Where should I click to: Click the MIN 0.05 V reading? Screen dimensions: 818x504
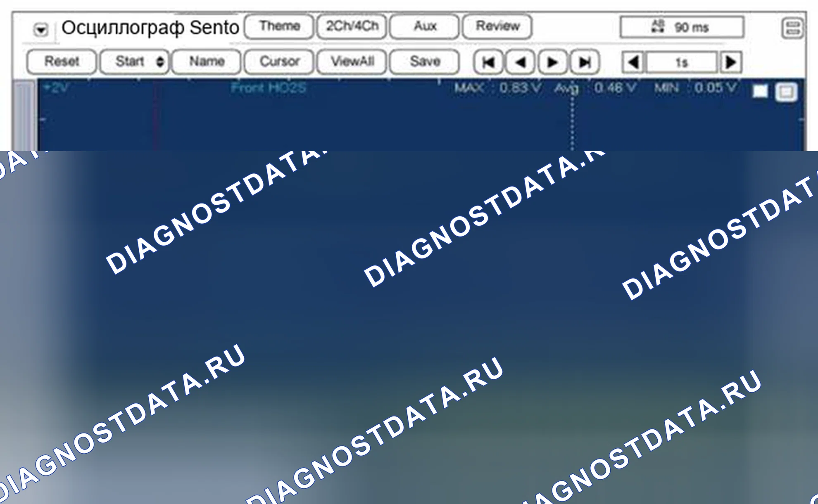pyautogui.click(x=695, y=88)
